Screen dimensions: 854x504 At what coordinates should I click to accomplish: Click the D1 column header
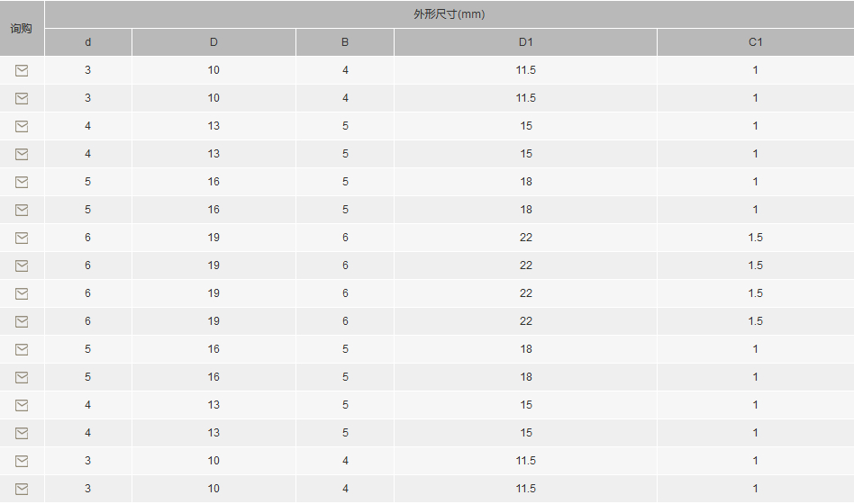525,42
